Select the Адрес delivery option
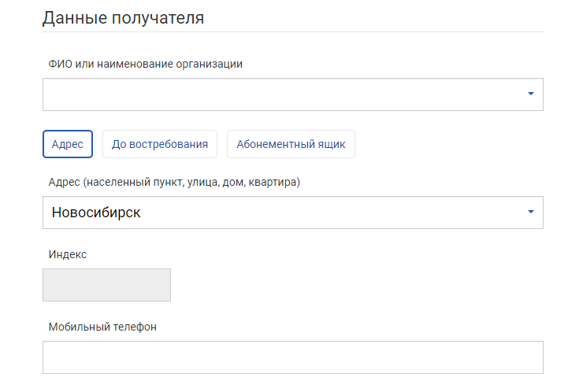 (x=68, y=144)
